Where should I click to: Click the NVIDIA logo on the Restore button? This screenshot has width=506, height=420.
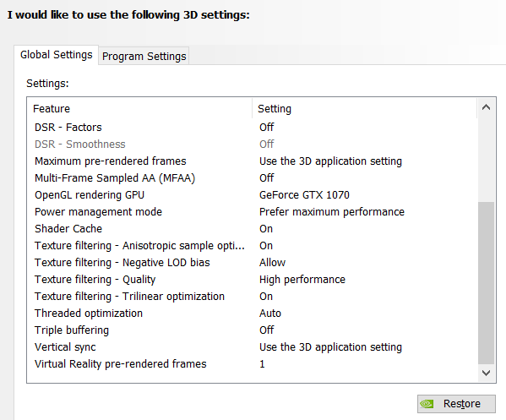[x=427, y=404]
